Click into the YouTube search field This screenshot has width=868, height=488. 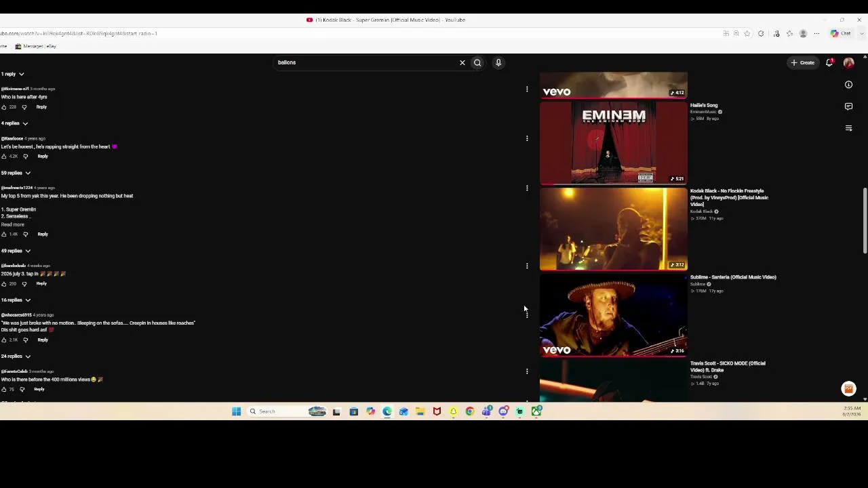[366, 62]
